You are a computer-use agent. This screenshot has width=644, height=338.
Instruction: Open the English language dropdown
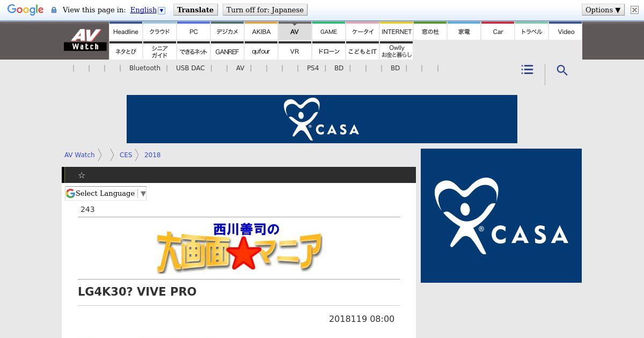point(148,10)
